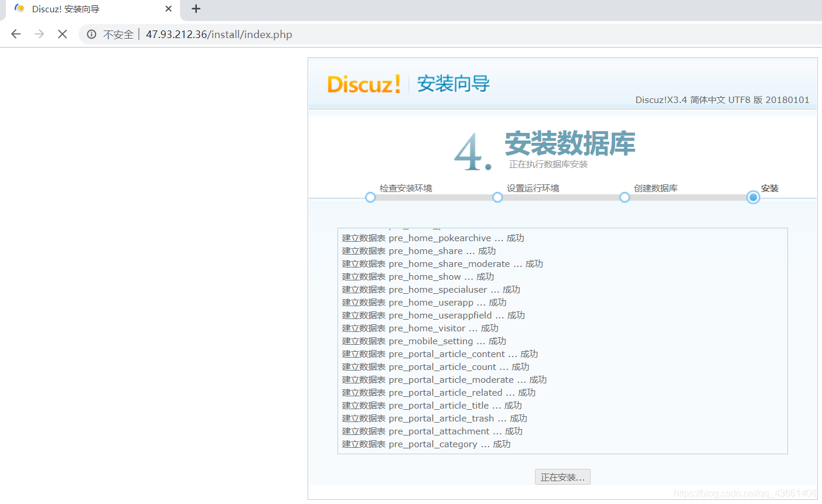The height and width of the screenshot is (504, 822).
Task: Click the 创建数据库 step marker
Action: [625, 197]
